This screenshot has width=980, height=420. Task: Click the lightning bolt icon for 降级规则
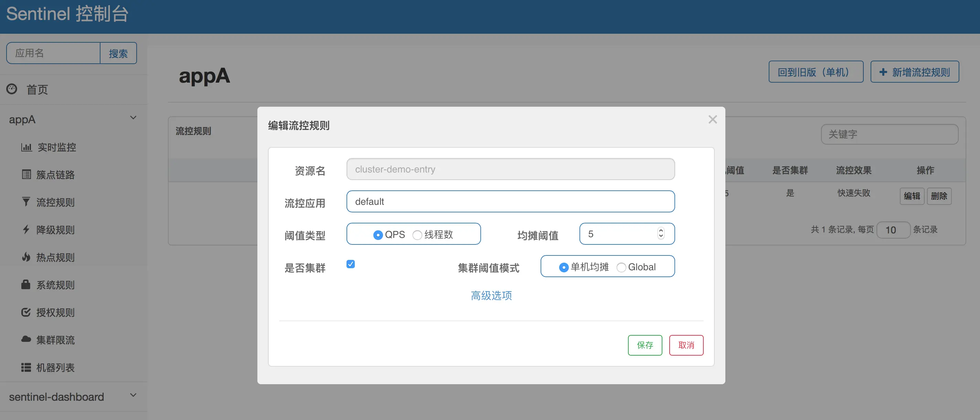tap(26, 229)
